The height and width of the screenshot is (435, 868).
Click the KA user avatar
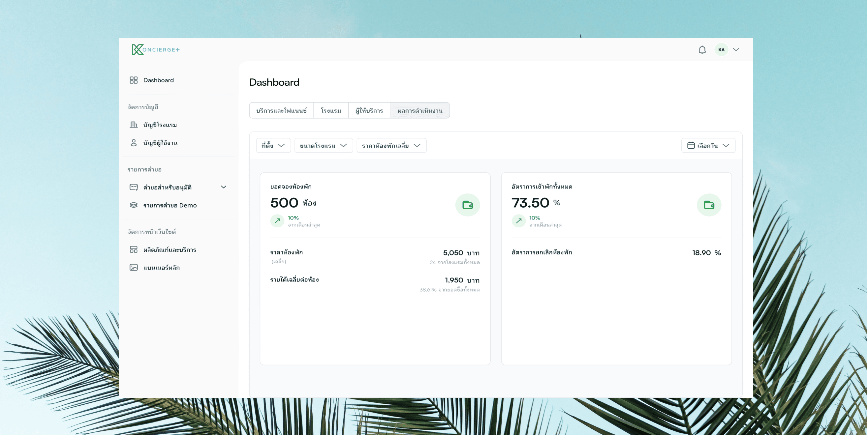721,50
